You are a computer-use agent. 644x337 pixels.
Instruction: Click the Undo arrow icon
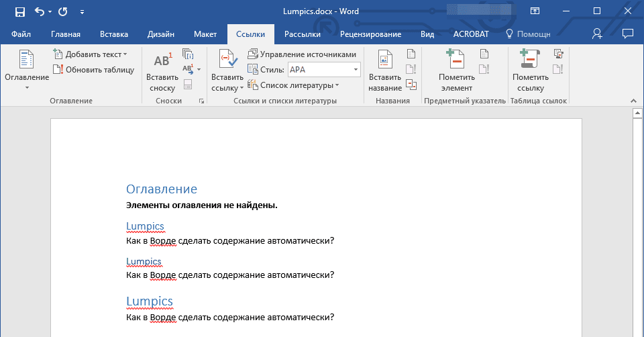click(x=40, y=11)
